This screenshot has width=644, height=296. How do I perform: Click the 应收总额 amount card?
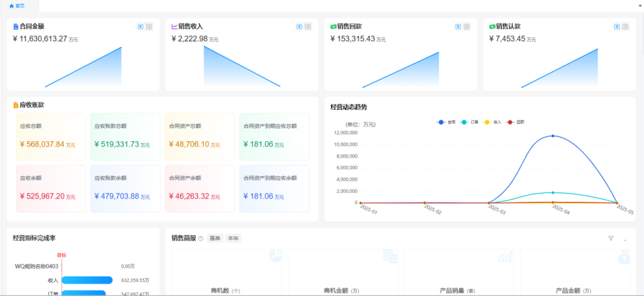point(51,136)
